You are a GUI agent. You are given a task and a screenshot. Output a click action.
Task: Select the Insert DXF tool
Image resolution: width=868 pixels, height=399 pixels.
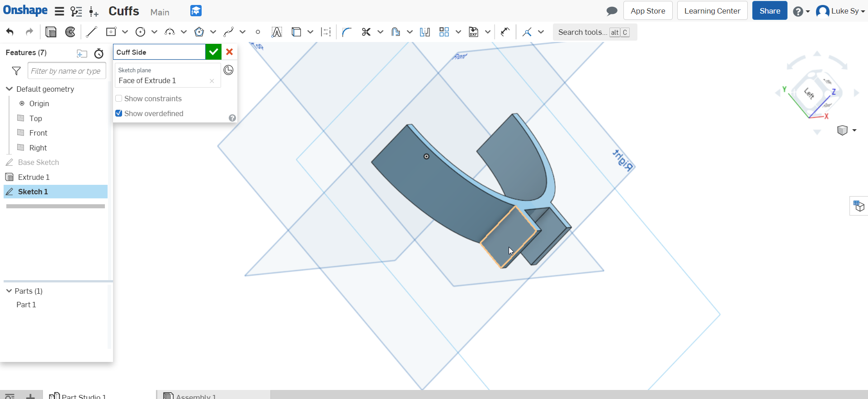pyautogui.click(x=473, y=32)
